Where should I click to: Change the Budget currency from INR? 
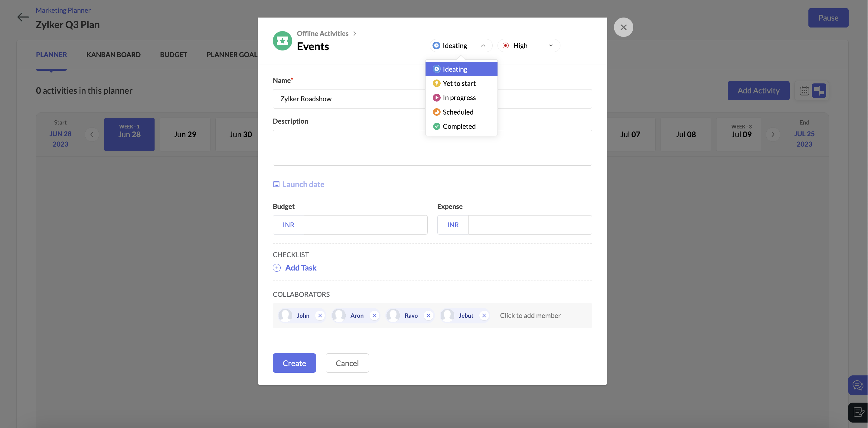(288, 225)
